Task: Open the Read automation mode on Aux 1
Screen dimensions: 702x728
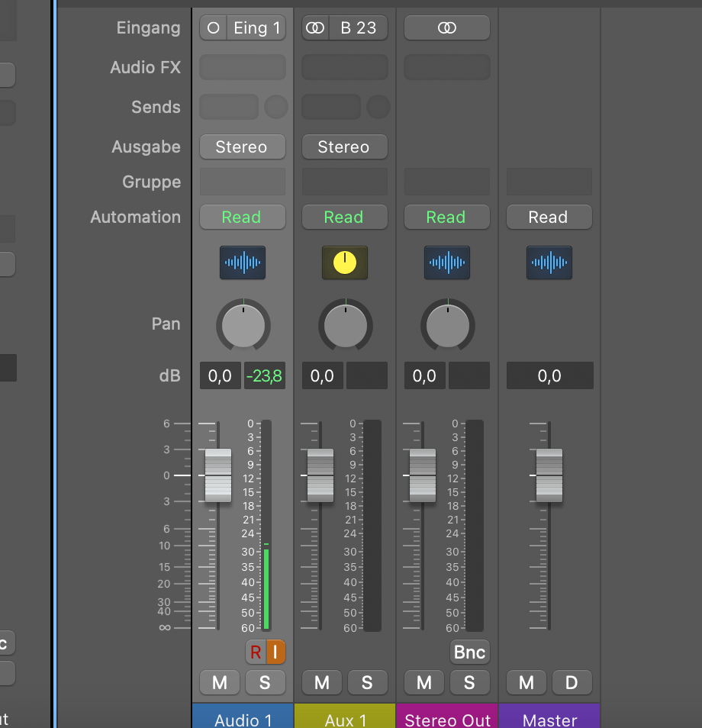Action: [x=344, y=217]
